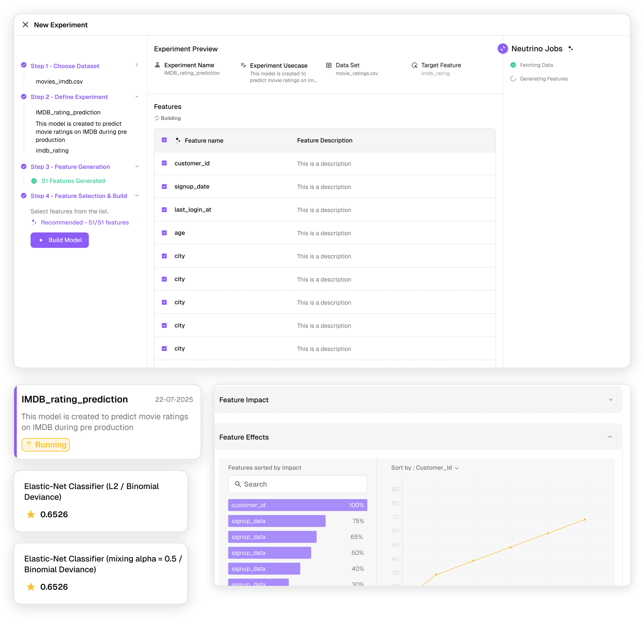Uncheck the customer_id feature checkbox
Image resolution: width=644 pixels, height=644 pixels.
pyautogui.click(x=164, y=163)
